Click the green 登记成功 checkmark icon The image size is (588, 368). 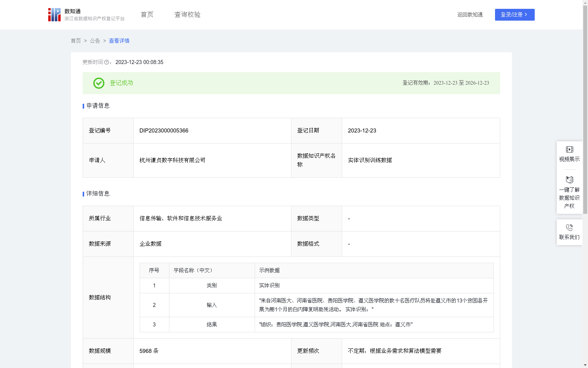[x=99, y=83]
